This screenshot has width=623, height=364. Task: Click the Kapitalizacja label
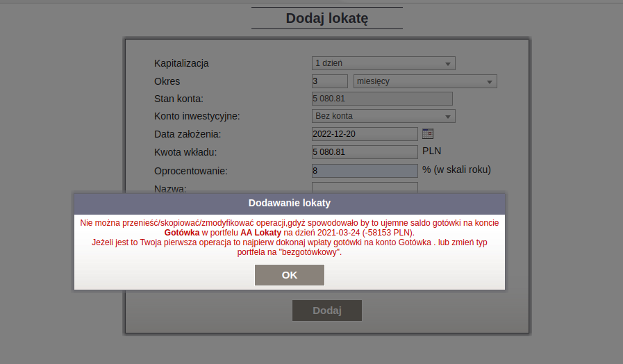(181, 63)
